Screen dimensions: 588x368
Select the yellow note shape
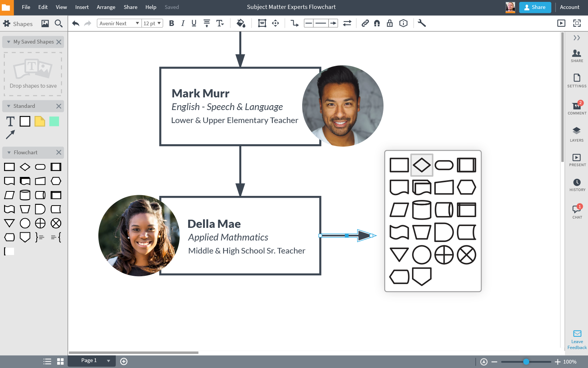(x=40, y=122)
